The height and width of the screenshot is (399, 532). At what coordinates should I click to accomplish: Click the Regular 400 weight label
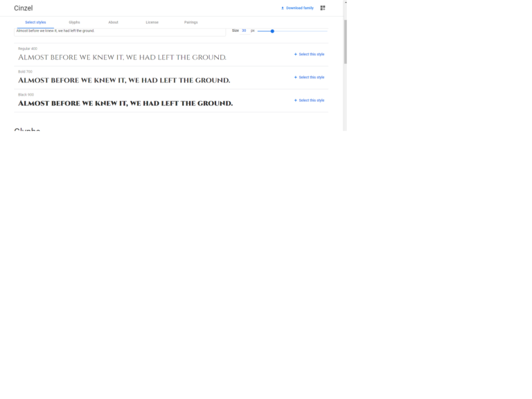click(x=28, y=49)
